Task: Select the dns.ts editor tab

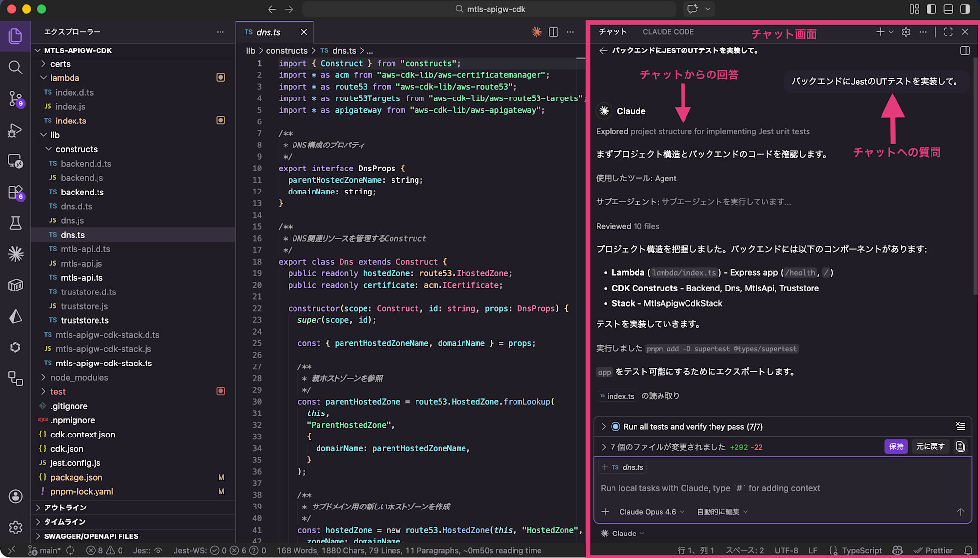Action: coord(269,32)
